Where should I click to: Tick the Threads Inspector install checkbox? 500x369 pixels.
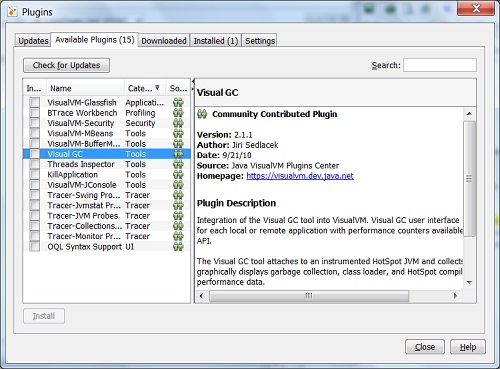34,164
